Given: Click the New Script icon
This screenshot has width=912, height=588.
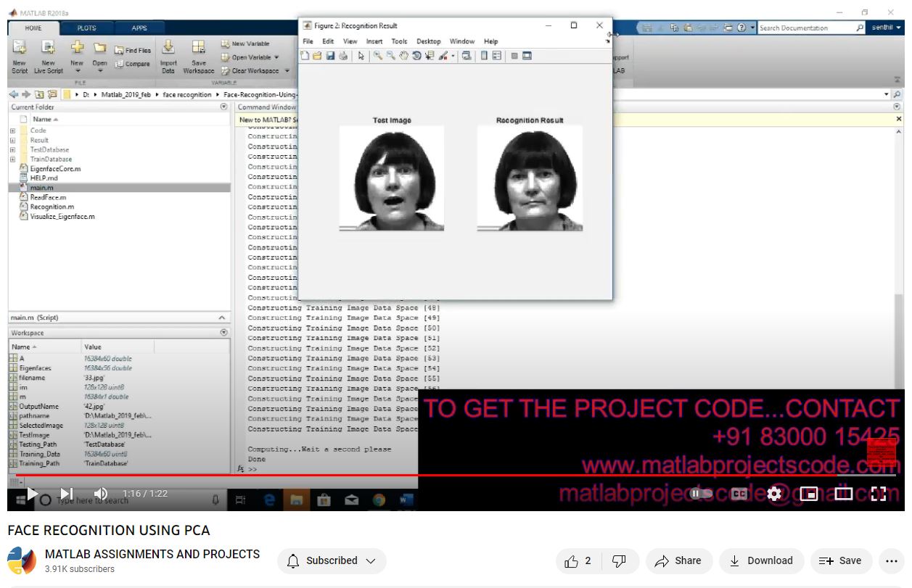Looking at the screenshot, I should tap(20, 54).
